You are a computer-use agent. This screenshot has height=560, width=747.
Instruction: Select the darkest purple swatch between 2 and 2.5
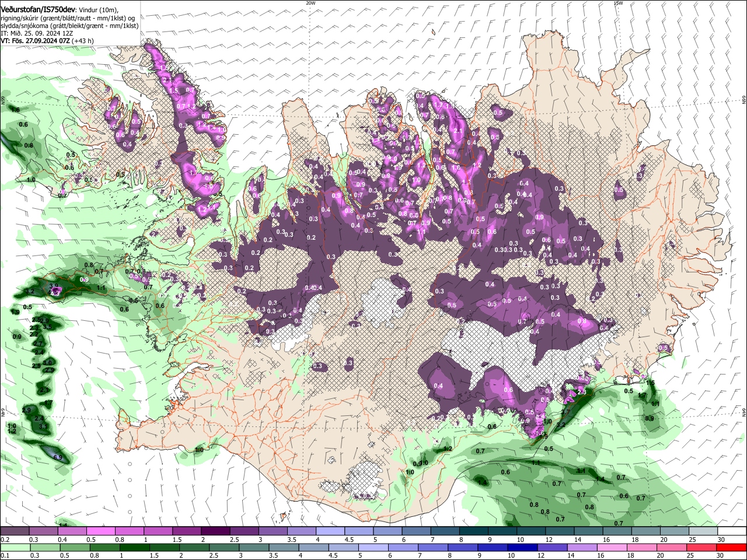(x=215, y=531)
